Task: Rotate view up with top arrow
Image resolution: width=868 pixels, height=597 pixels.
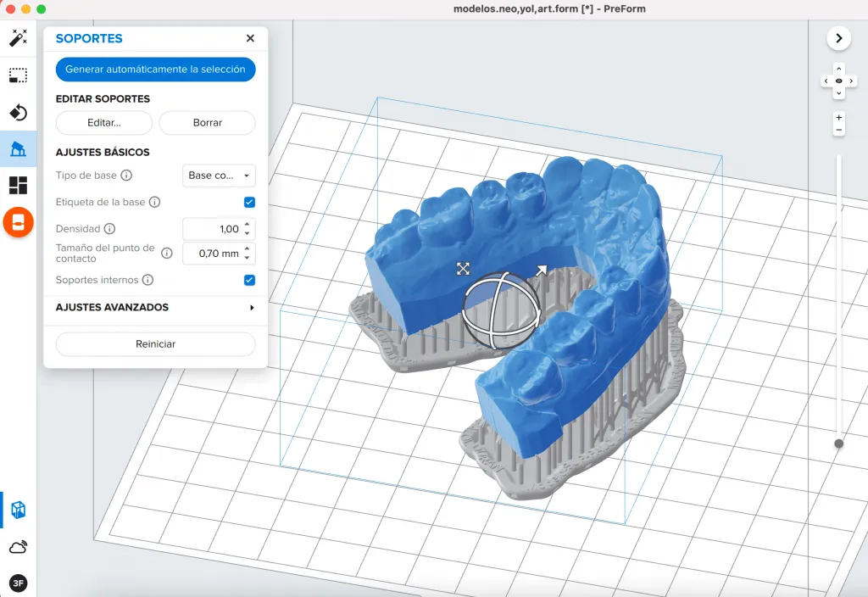Action: 838,69
